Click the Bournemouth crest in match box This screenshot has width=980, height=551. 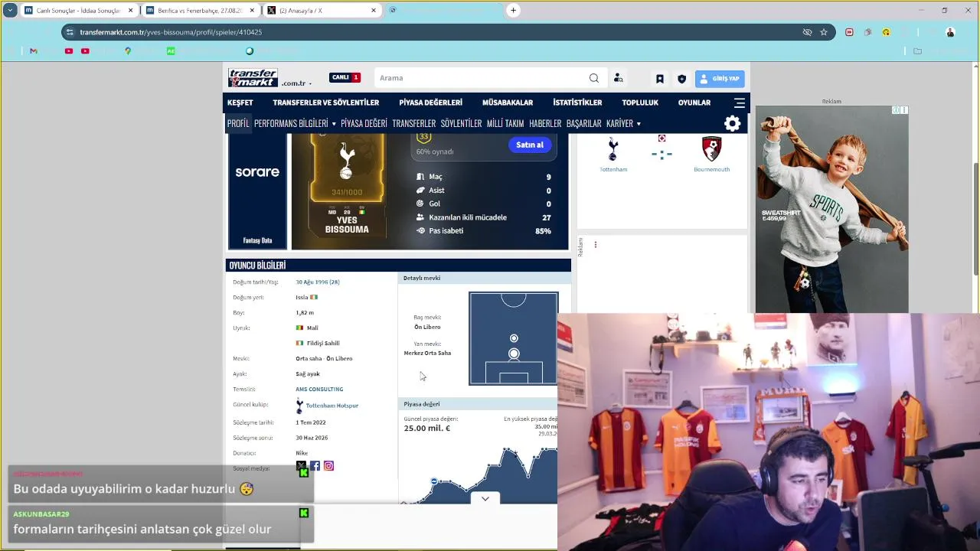(x=711, y=148)
